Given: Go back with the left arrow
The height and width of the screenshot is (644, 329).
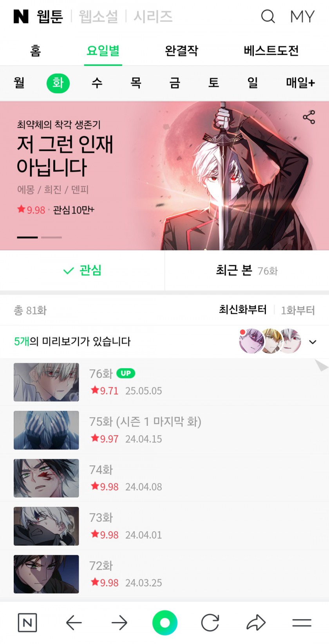Looking at the screenshot, I should (74, 622).
